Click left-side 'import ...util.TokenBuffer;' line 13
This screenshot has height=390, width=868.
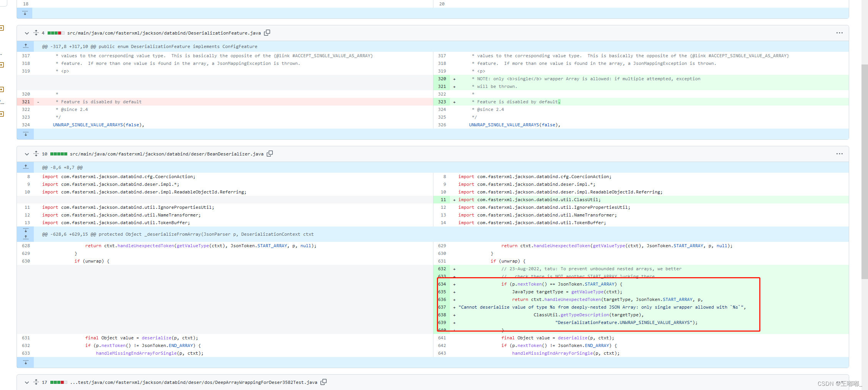pos(116,223)
